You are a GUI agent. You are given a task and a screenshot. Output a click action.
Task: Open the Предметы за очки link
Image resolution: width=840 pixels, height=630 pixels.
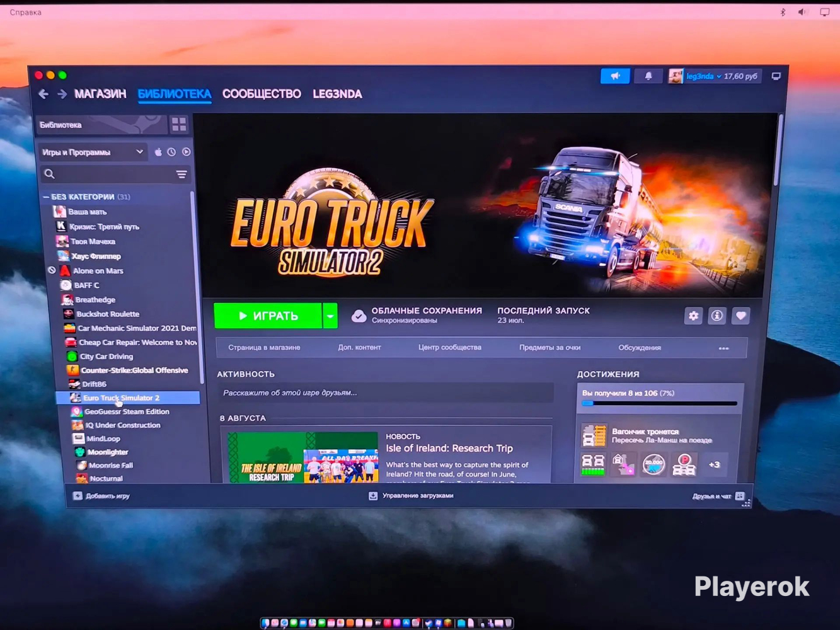[x=549, y=347]
